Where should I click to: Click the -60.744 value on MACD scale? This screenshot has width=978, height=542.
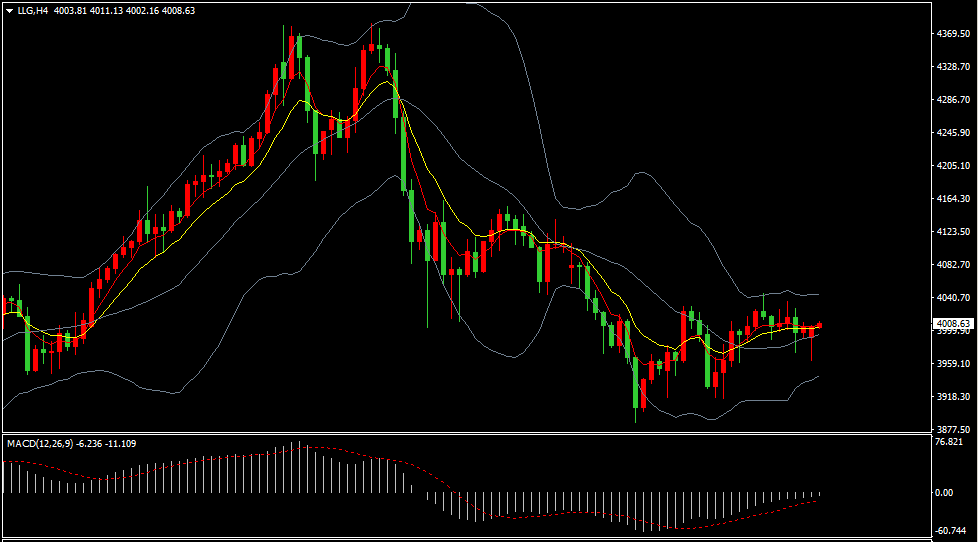[x=949, y=533]
